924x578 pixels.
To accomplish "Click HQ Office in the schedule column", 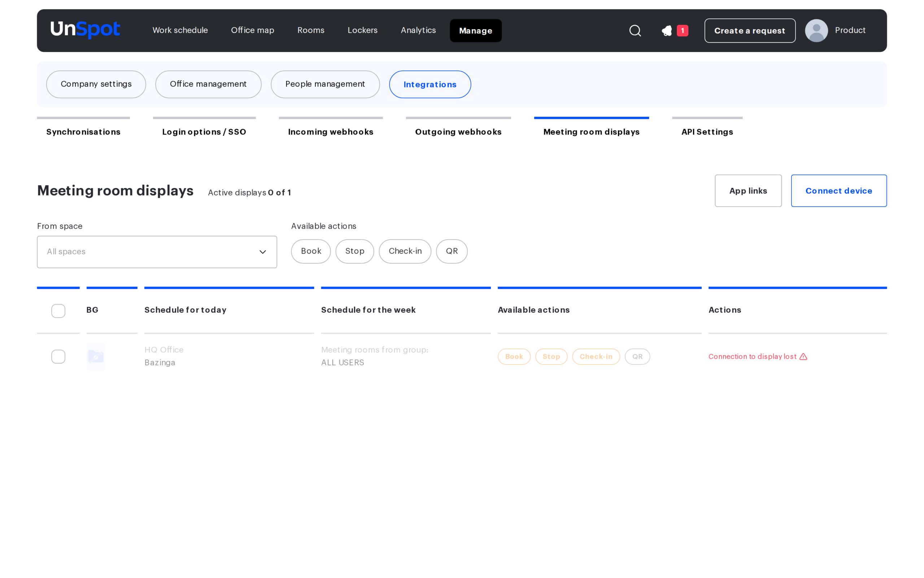I will pyautogui.click(x=164, y=350).
